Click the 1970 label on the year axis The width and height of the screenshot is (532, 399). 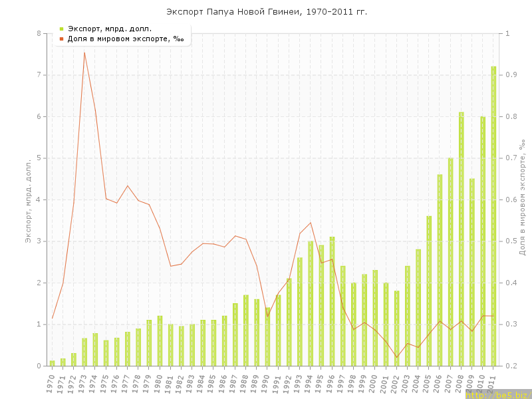pyautogui.click(x=51, y=383)
